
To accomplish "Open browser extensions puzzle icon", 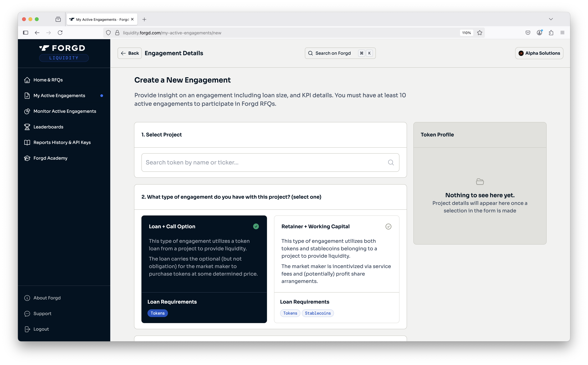I will pyautogui.click(x=551, y=33).
